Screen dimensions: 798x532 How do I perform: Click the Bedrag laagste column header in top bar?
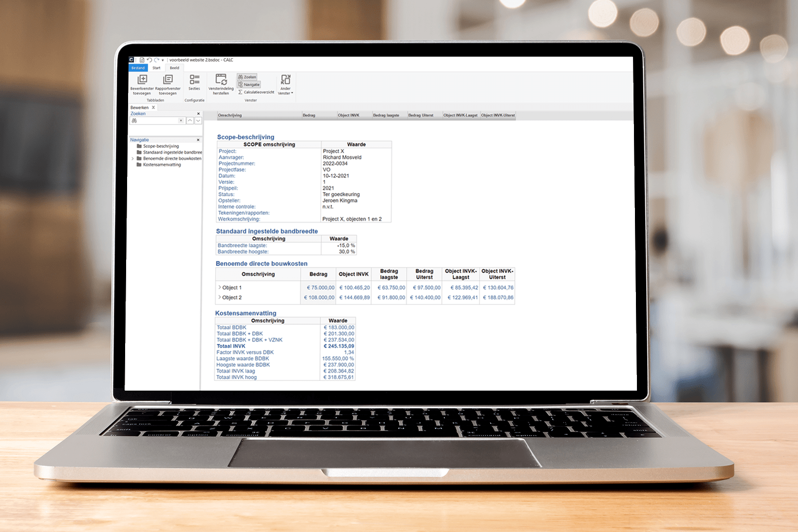(390, 115)
